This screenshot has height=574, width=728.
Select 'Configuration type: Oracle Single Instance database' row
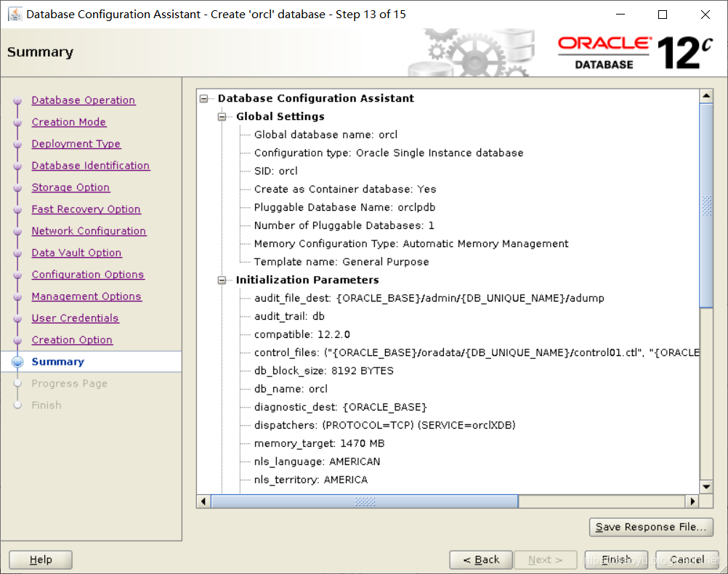(x=389, y=153)
